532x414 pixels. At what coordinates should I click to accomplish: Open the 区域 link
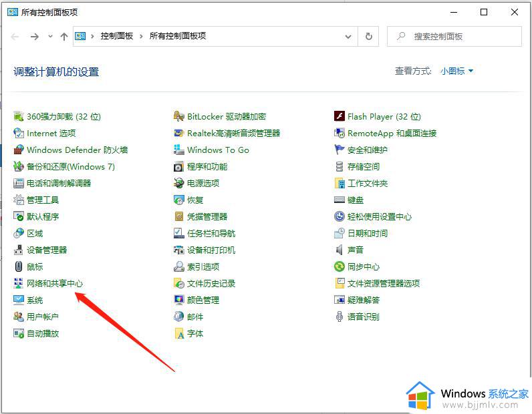coord(35,233)
